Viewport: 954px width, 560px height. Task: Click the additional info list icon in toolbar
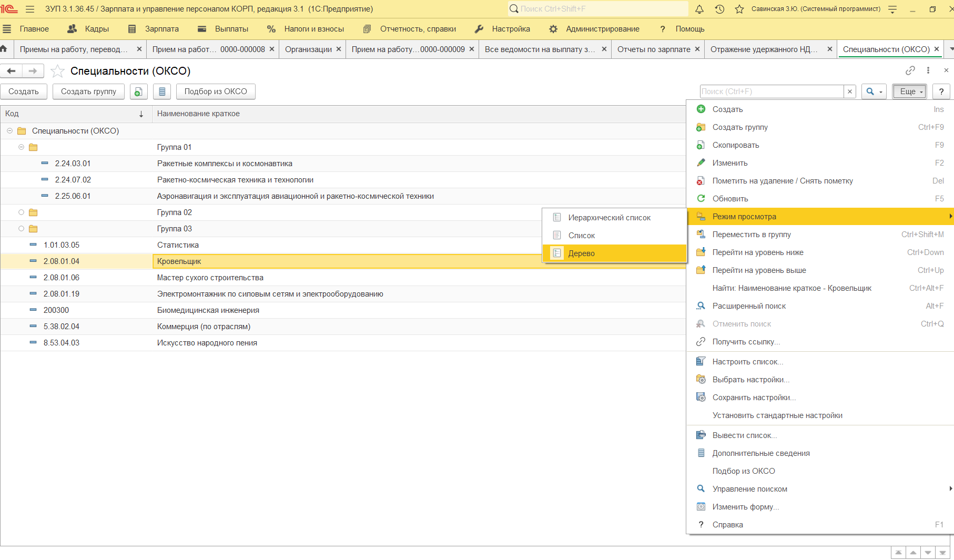(162, 91)
